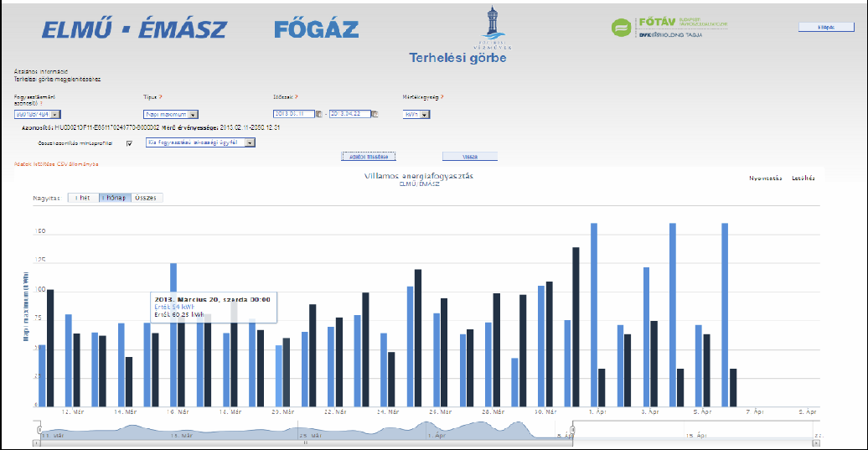Click help question mark next to Típus
The image size is (868, 450).
click(161, 97)
